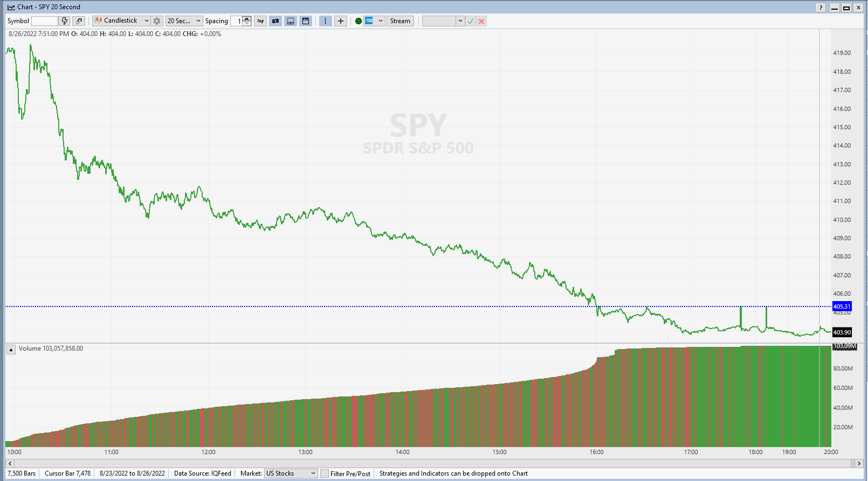Toggle the Filter Pre/Post checkbox
The image size is (868, 481).
pos(325,473)
